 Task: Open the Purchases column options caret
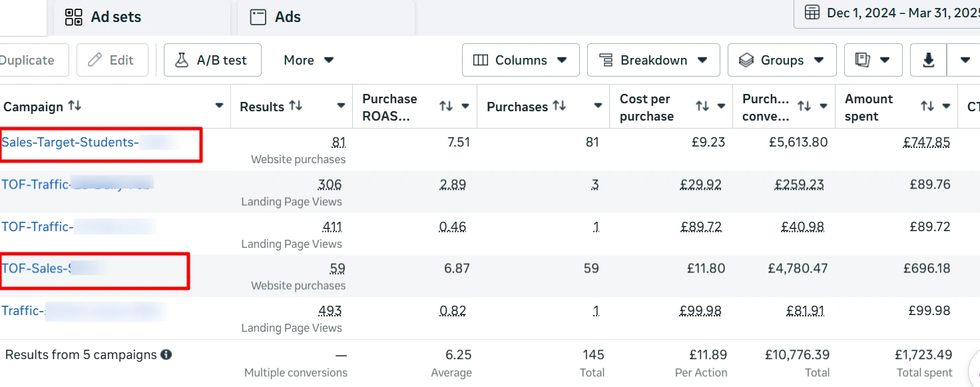598,107
